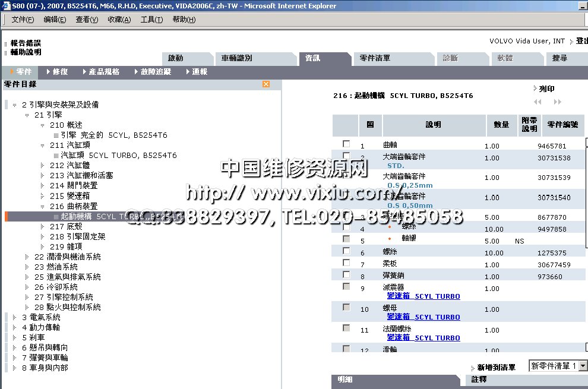Switch to the 註釋 bottom tab
Screen dimensions: 588x389
(x=479, y=379)
